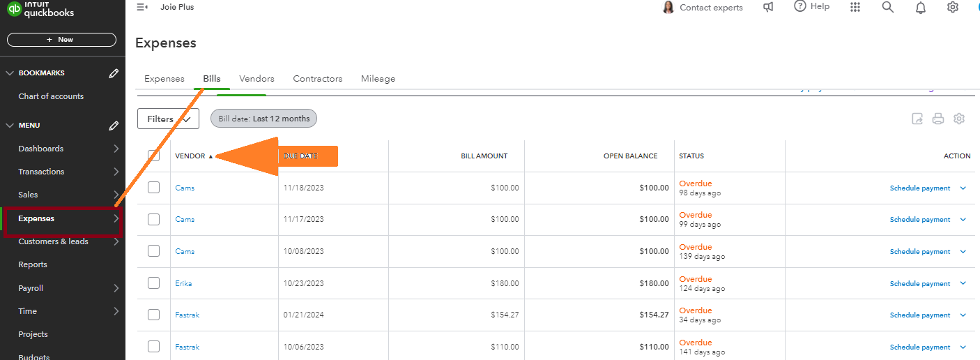980x360 pixels.
Task: Click the megaphone announcements icon
Action: [768, 7]
